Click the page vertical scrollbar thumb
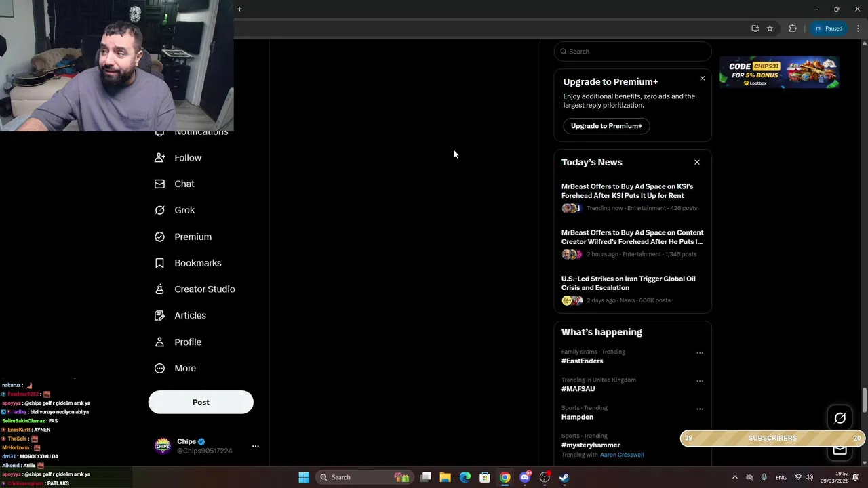The width and height of the screenshot is (868, 488). pyautogui.click(x=865, y=400)
